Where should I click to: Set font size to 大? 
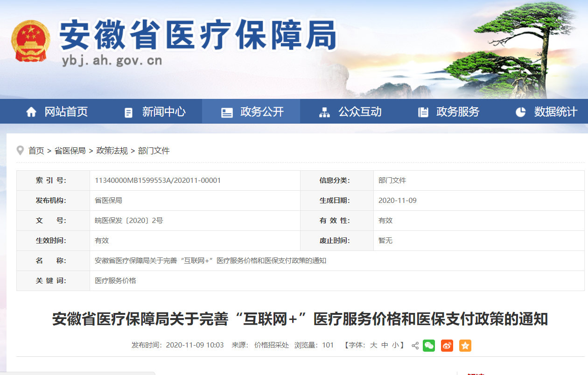click(373, 345)
